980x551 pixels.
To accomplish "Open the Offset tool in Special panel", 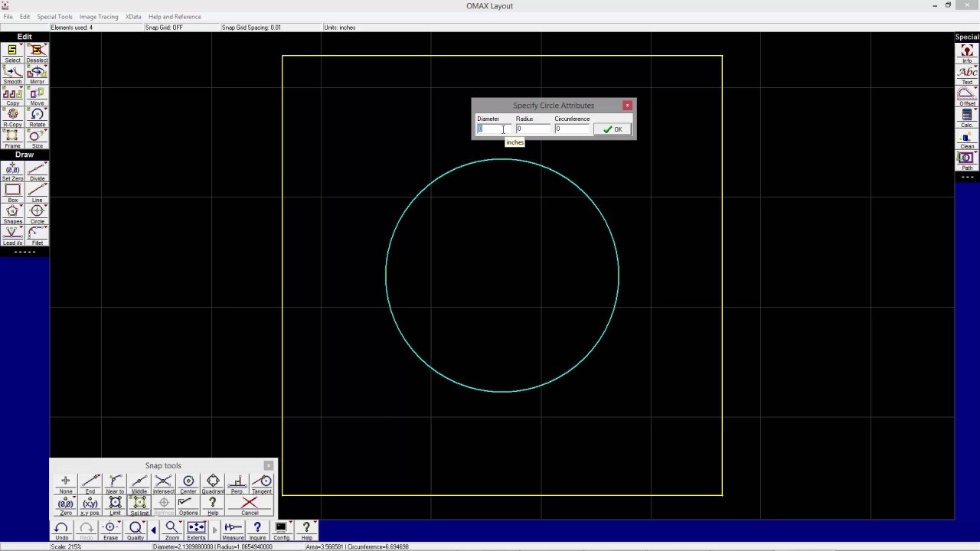I will coord(967,96).
